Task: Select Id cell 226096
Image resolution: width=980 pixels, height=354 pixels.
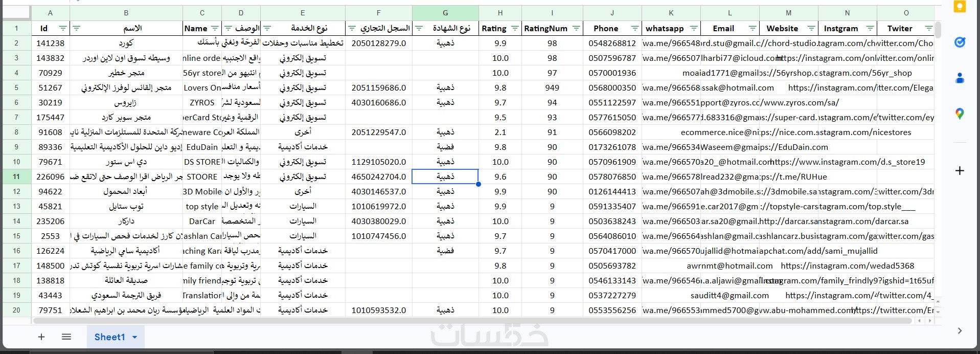Action: [x=50, y=176]
